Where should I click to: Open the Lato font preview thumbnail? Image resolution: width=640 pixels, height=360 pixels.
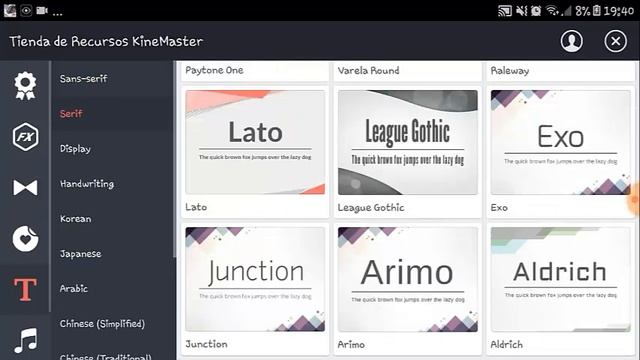[255, 142]
